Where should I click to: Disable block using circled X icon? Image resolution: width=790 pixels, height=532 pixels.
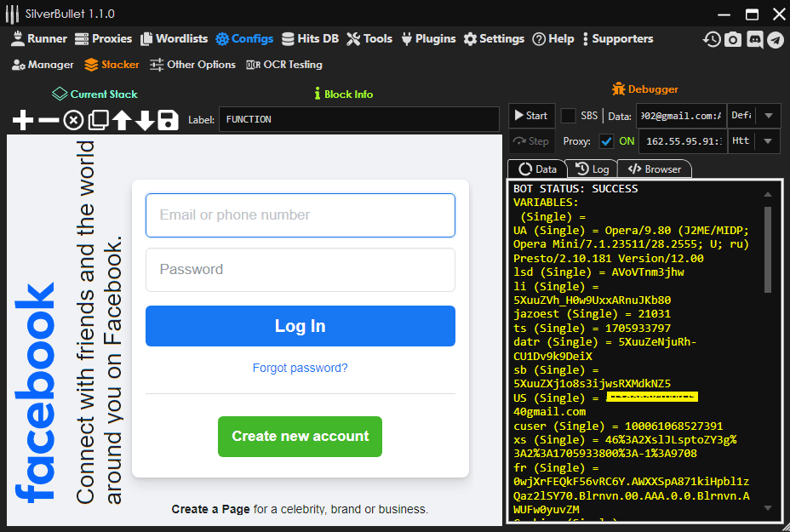pyautogui.click(x=73, y=120)
